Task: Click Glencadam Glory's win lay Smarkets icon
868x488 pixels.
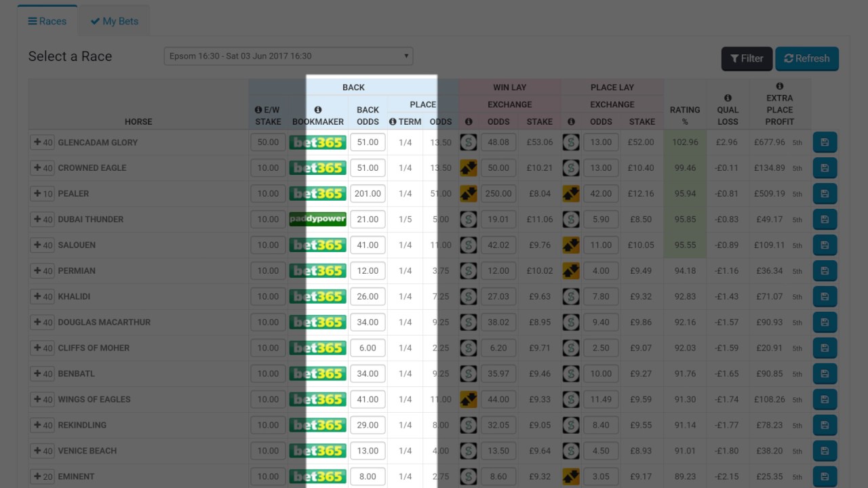Action: pyautogui.click(x=469, y=142)
